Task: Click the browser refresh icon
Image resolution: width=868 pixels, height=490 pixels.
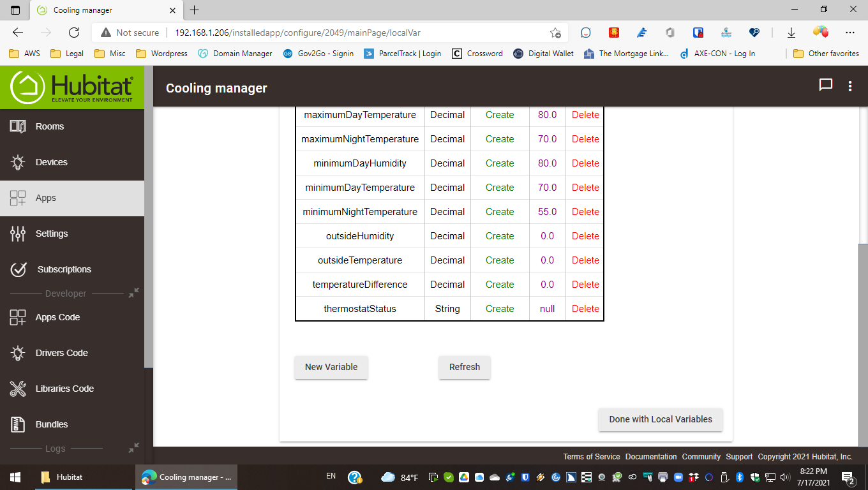Action: pos(74,33)
